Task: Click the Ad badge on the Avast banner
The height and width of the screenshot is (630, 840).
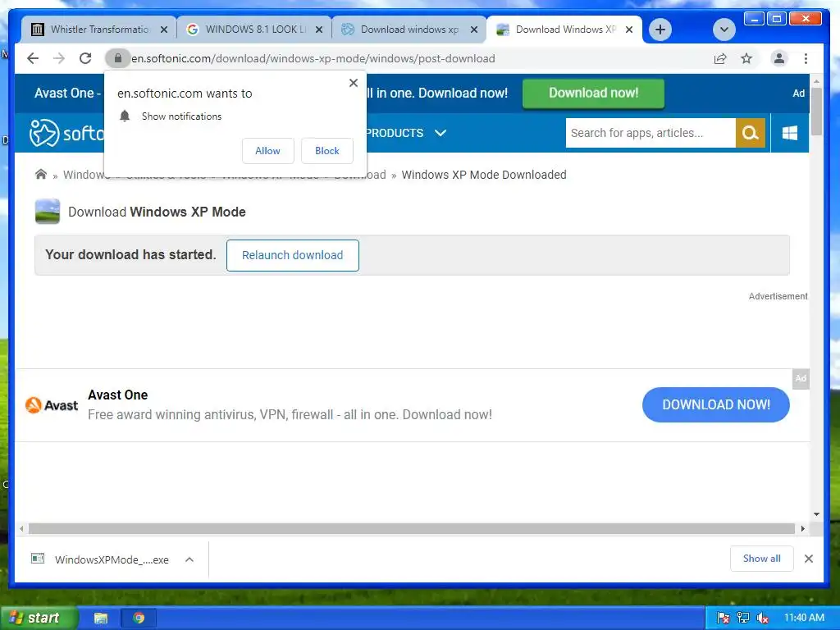Action: 801,378
